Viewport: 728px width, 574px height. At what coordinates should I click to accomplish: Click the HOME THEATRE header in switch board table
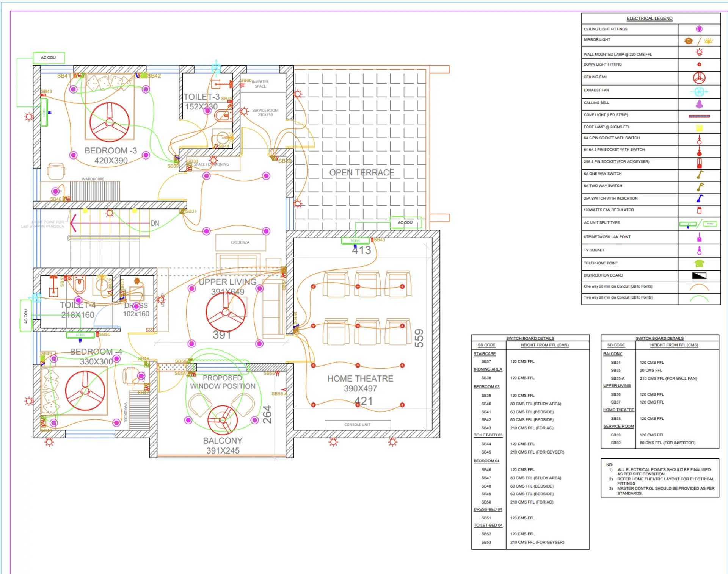click(618, 410)
